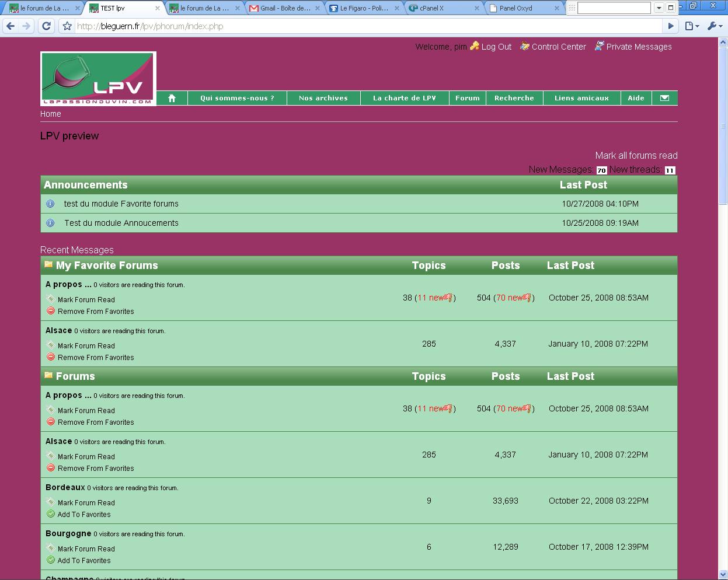
Task: Open the Recherche menu item
Action: point(514,98)
